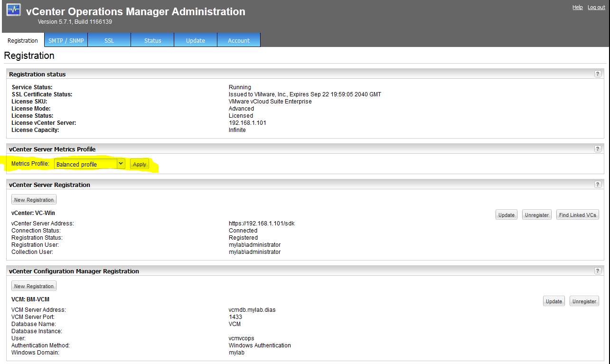
Task: Click the Windows Domain value mylab
Action: (x=236, y=353)
